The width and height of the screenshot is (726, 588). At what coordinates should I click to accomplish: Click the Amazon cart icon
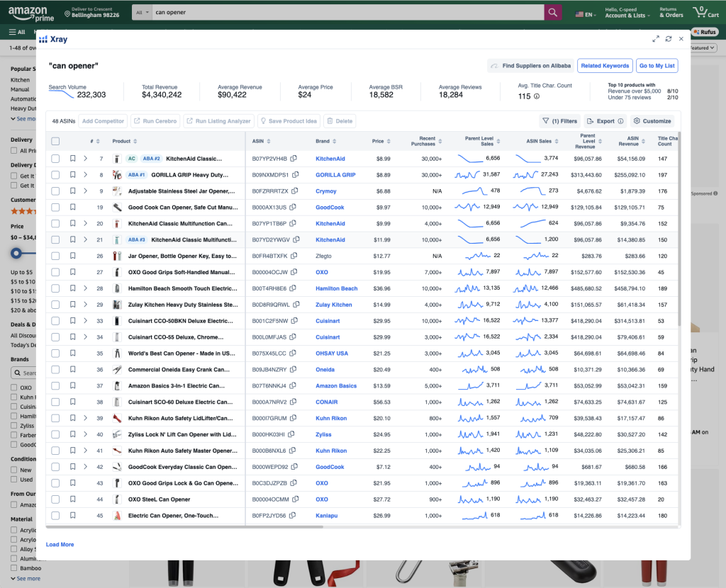coord(705,13)
